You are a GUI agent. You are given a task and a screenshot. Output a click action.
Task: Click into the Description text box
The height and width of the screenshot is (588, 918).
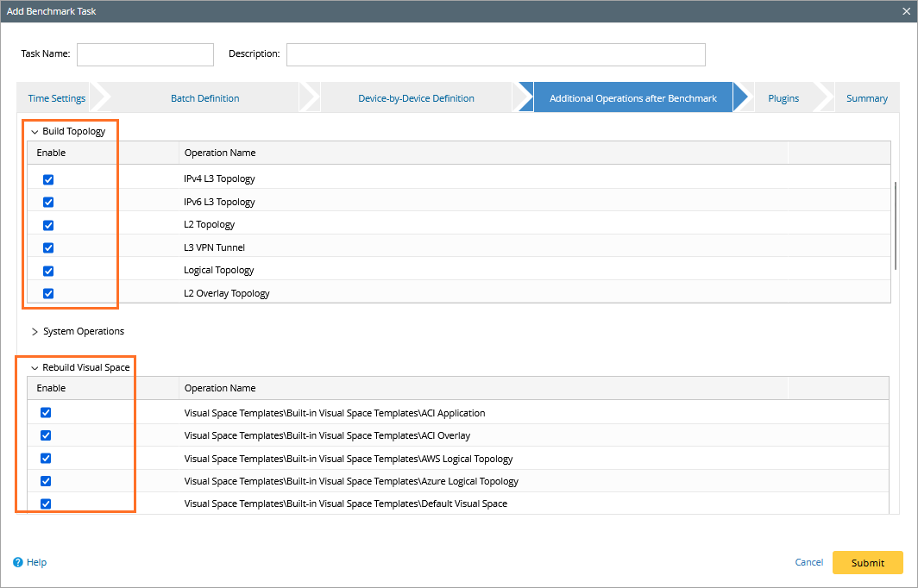click(495, 54)
